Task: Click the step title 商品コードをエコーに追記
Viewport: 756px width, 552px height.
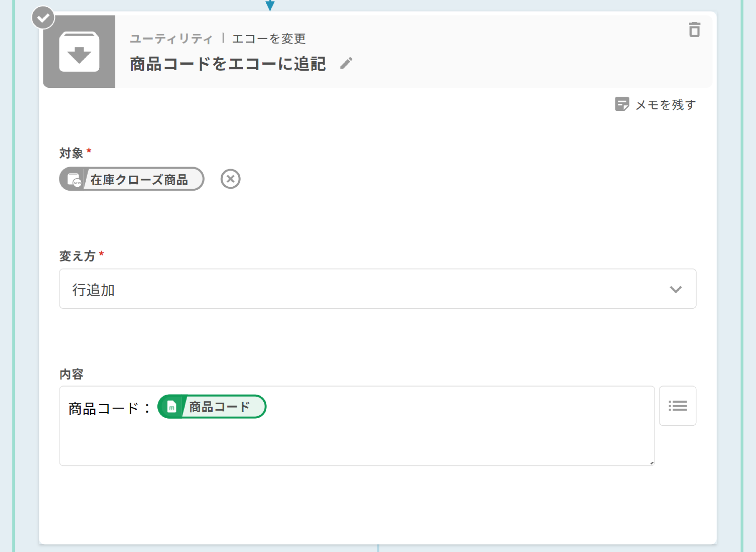Action: coord(227,64)
